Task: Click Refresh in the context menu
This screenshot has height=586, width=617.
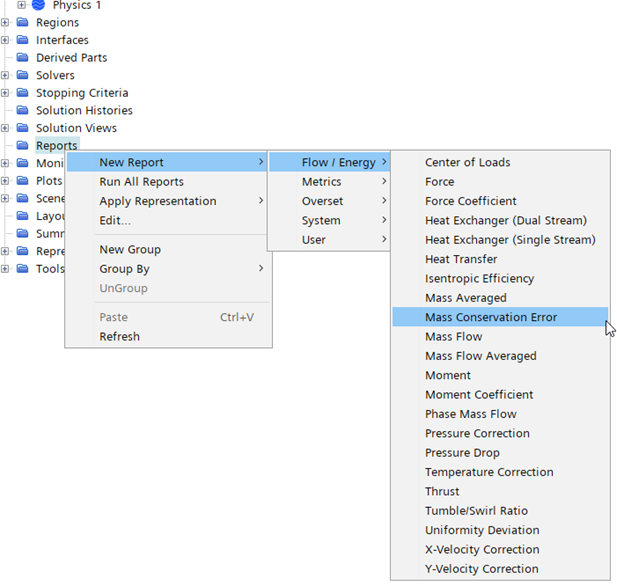Action: pos(119,336)
